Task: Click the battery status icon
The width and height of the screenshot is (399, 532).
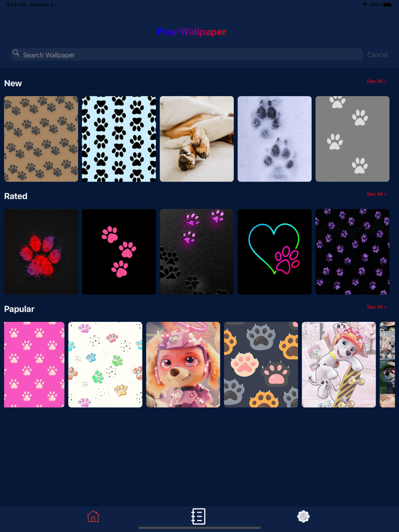Action: point(387,5)
